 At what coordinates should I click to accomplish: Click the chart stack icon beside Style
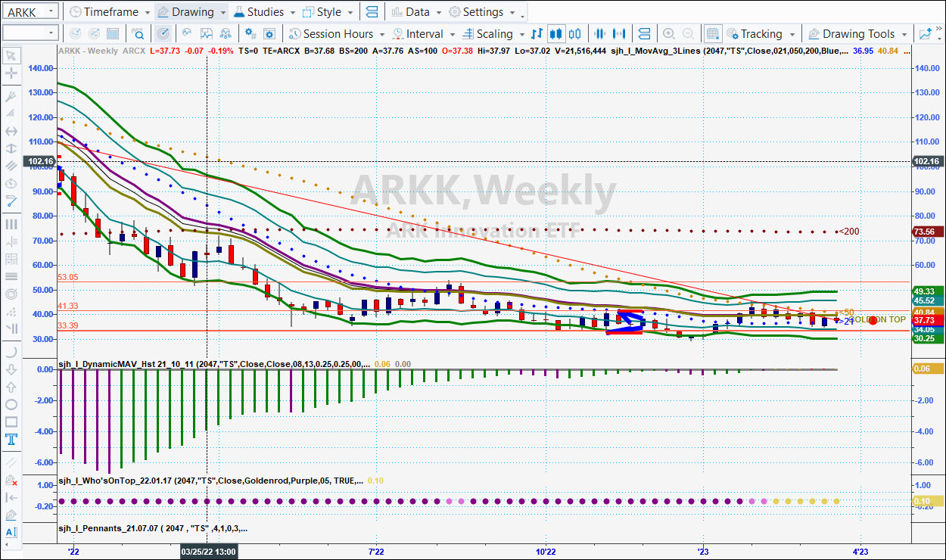(371, 12)
